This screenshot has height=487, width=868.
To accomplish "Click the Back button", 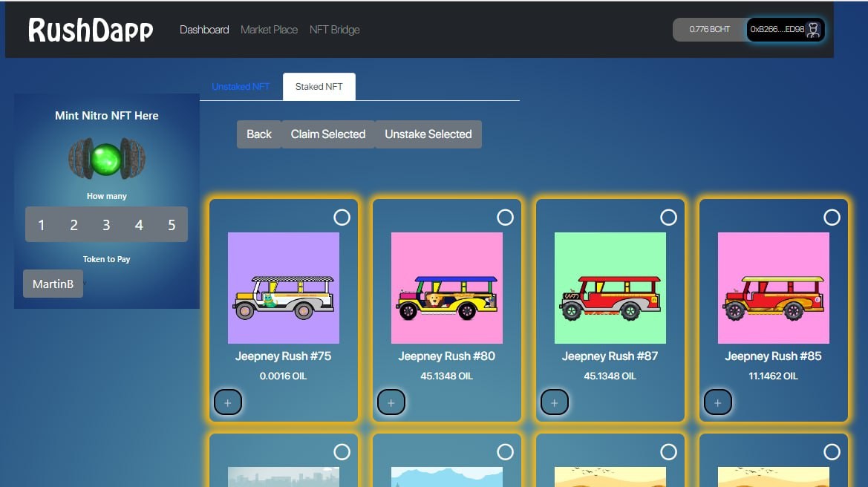I will click(259, 134).
